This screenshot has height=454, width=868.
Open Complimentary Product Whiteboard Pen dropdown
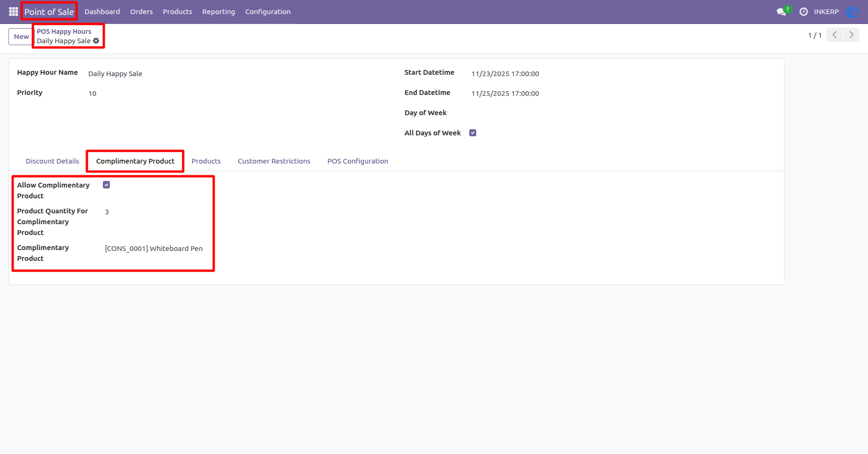[154, 249]
